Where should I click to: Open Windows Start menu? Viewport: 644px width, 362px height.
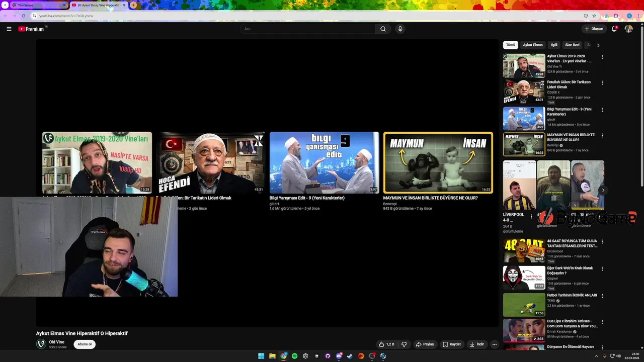click(x=261, y=356)
